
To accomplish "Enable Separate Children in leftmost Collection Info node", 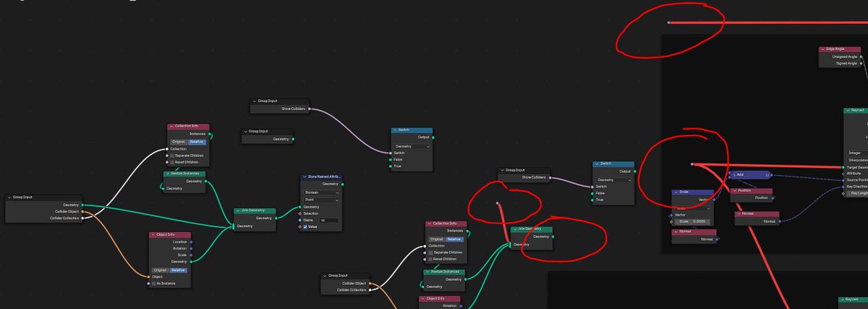I will point(172,156).
